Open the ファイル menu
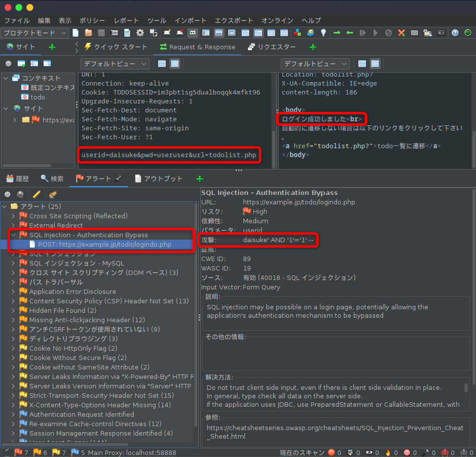 tap(17, 21)
